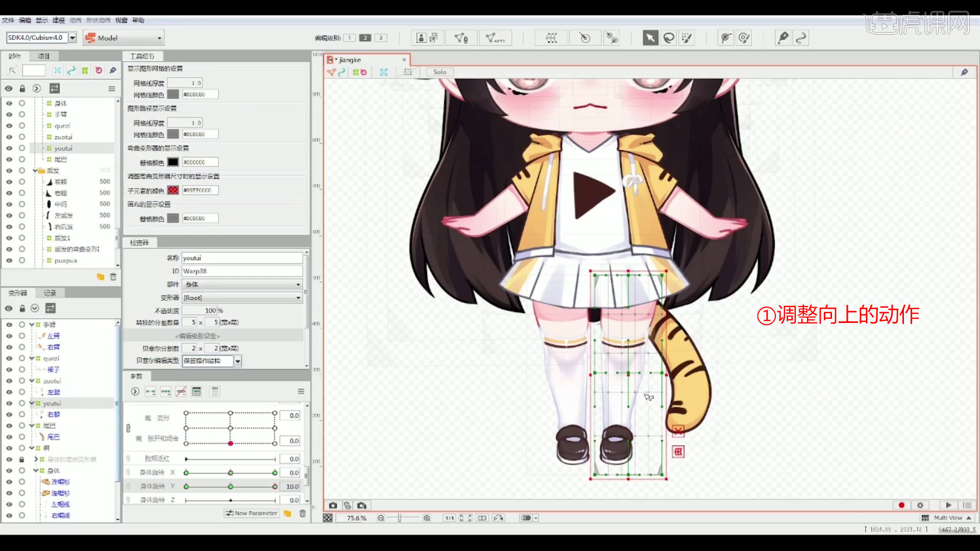Click the black warp deformer grid color swatch
980x551 pixels.
tap(173, 162)
